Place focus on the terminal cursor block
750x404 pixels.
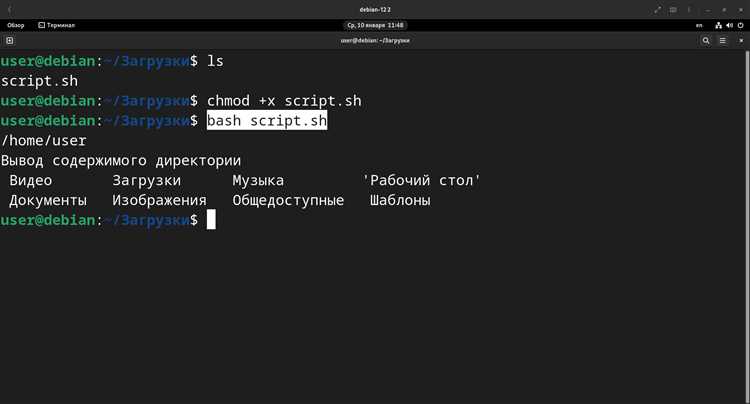pyautogui.click(x=211, y=219)
